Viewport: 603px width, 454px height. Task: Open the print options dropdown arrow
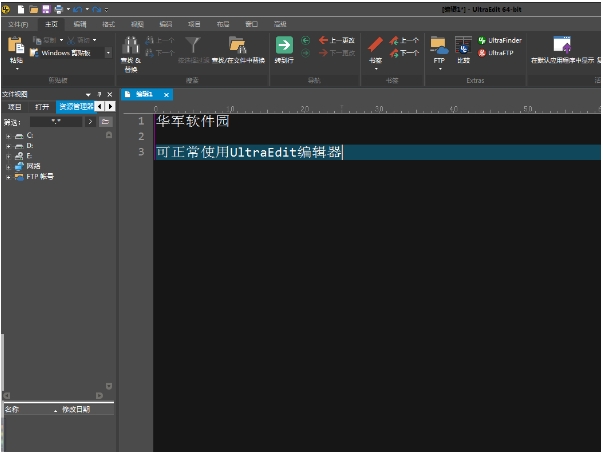coord(68,9)
